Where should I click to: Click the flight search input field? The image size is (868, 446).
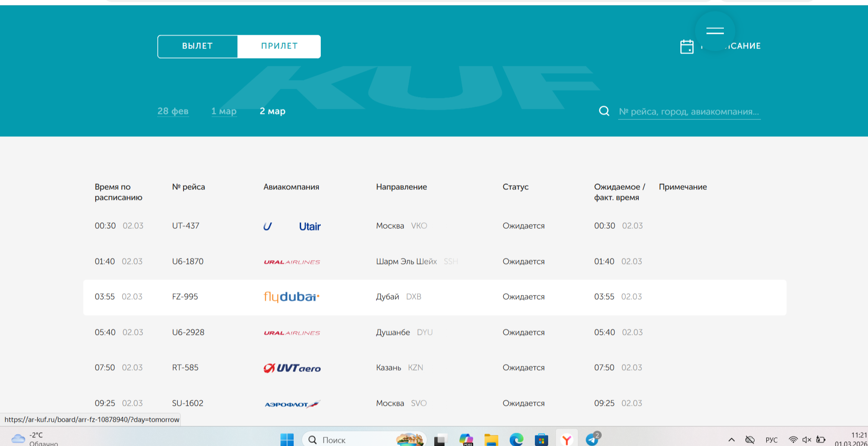[689, 112]
